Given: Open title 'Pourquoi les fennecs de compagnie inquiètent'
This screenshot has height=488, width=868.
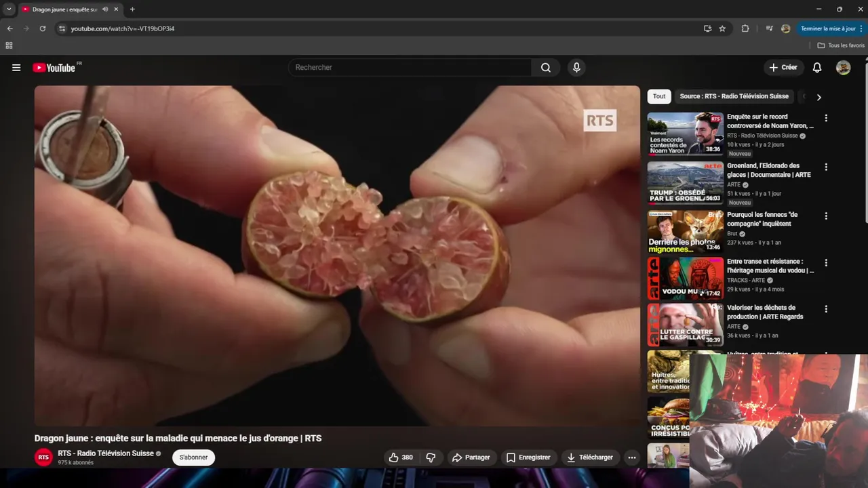Looking at the screenshot, I should click(762, 219).
